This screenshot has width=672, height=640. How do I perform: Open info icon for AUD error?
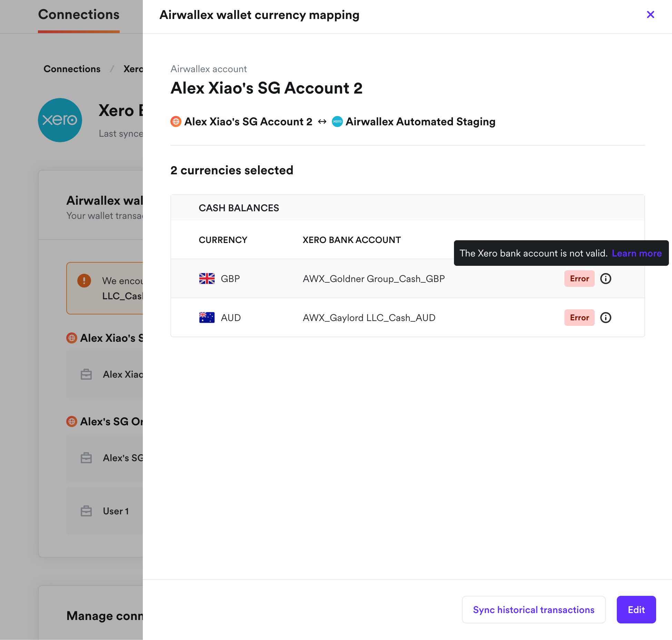click(x=605, y=318)
